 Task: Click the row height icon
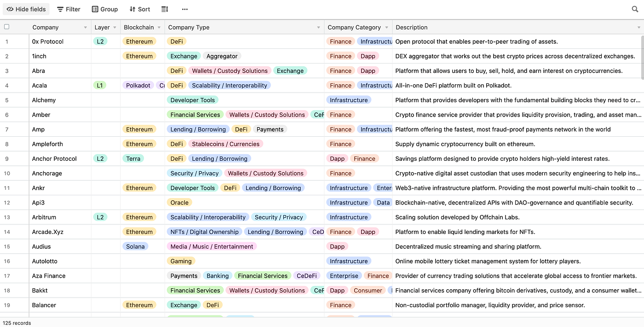(x=165, y=9)
